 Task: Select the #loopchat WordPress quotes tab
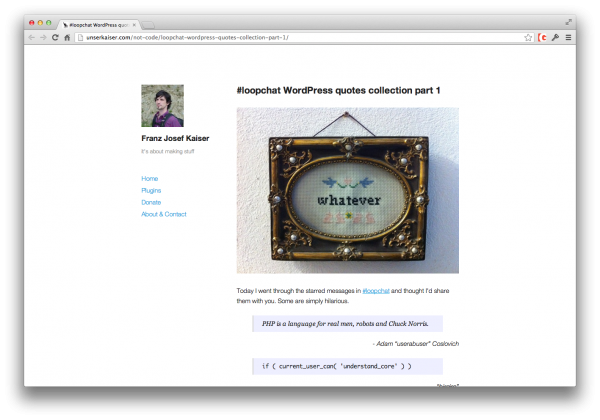coord(99,25)
